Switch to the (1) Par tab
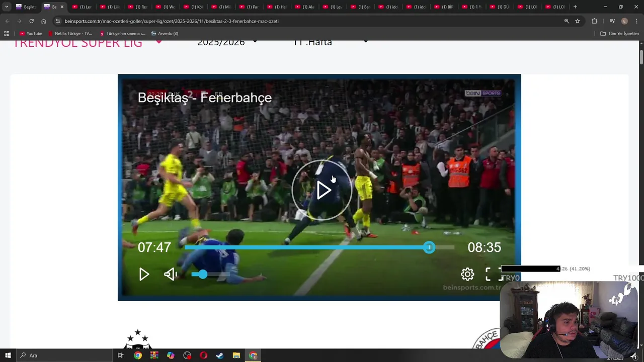Screen dimensions: 644x362 click(x=249, y=7)
